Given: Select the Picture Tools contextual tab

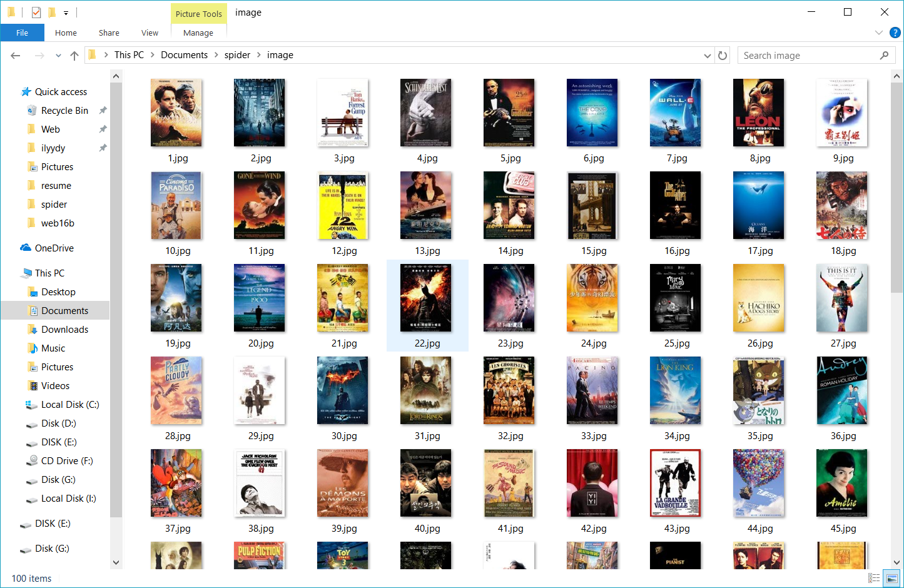Looking at the screenshot, I should point(198,14).
